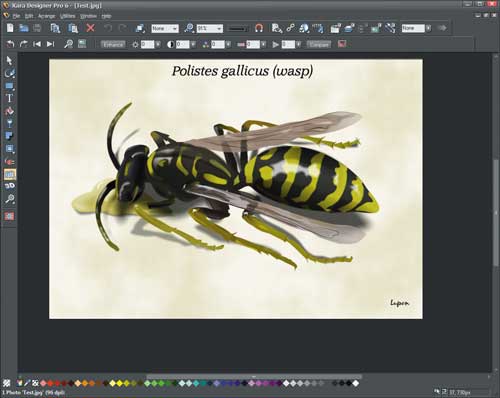The height and width of the screenshot is (398, 500).
Task: Open the Edit menu
Action: pyautogui.click(x=29, y=16)
